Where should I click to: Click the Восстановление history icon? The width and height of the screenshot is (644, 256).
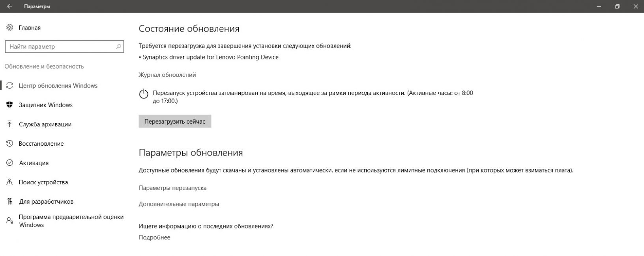pos(10,143)
